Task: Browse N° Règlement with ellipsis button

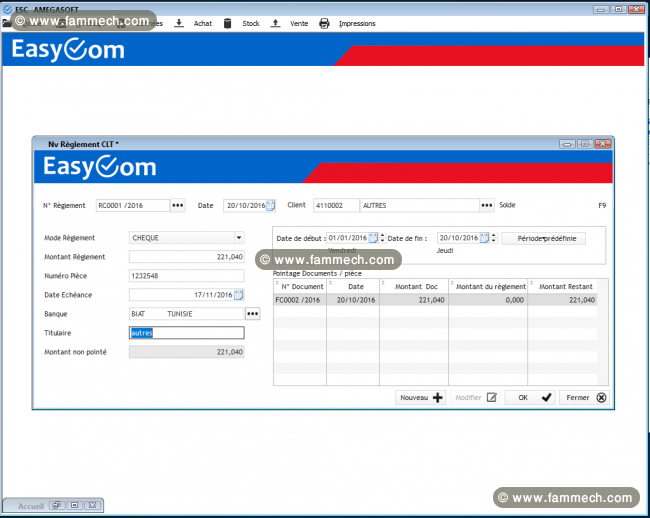Action: click(x=178, y=205)
